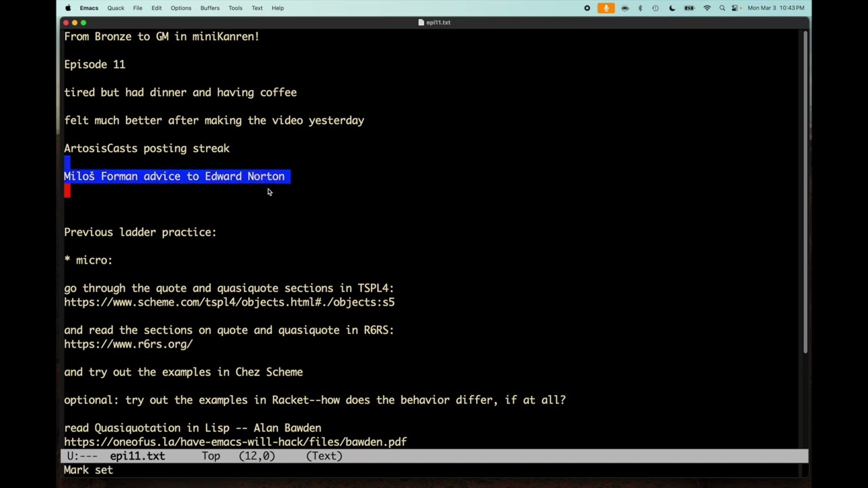Place cursor on 'Episode 11' line
Image resolution: width=868 pixels, height=488 pixels.
pyautogui.click(x=94, y=64)
